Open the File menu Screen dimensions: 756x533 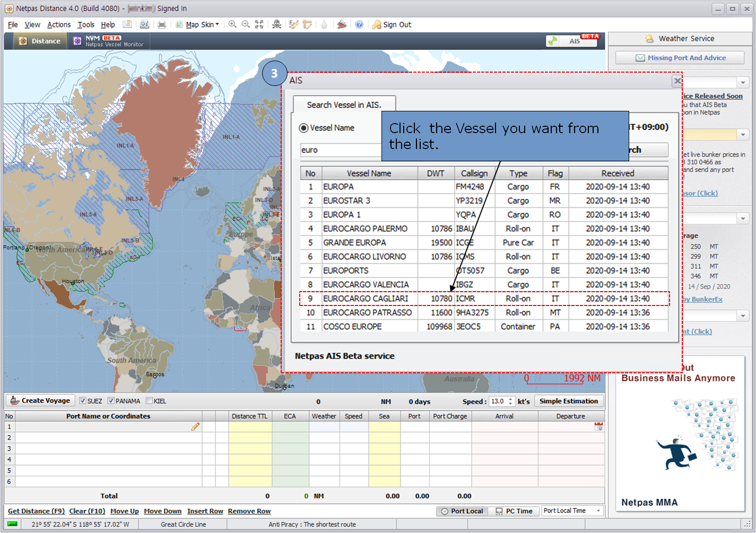pos(13,24)
